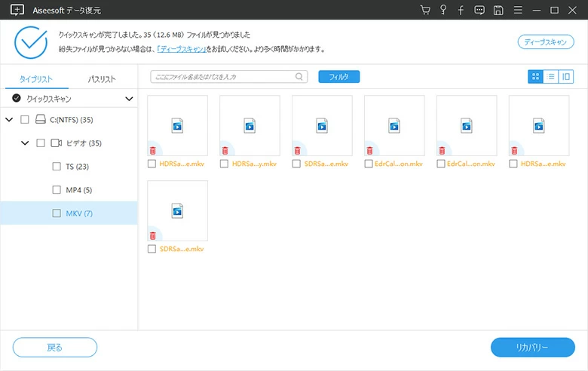588x371 pixels.
Task: Select the タイプリスト tab
Action: 36,78
